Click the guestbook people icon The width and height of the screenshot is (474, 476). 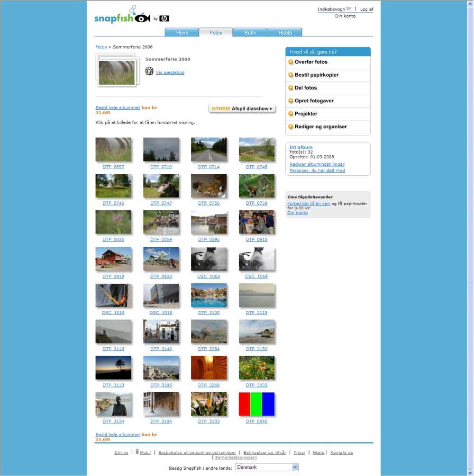pyautogui.click(x=149, y=71)
